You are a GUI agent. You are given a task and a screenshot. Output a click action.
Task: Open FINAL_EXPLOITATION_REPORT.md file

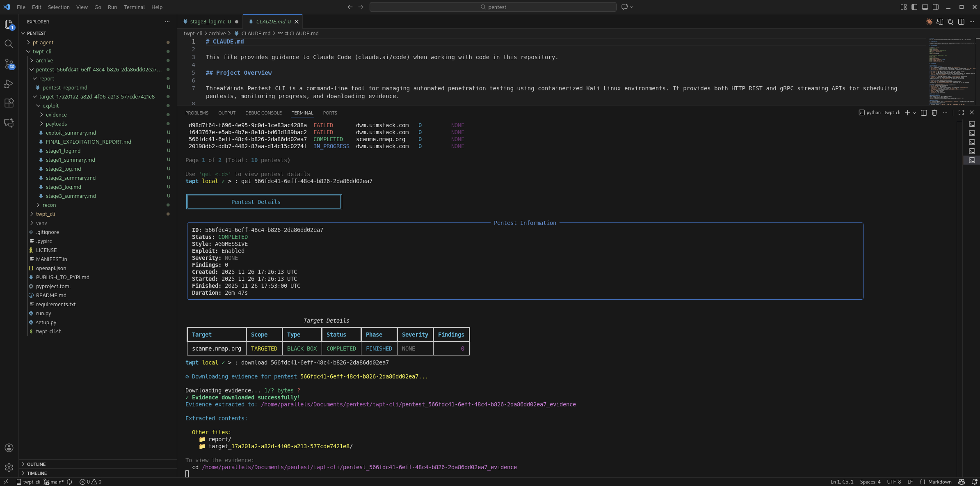(88, 142)
